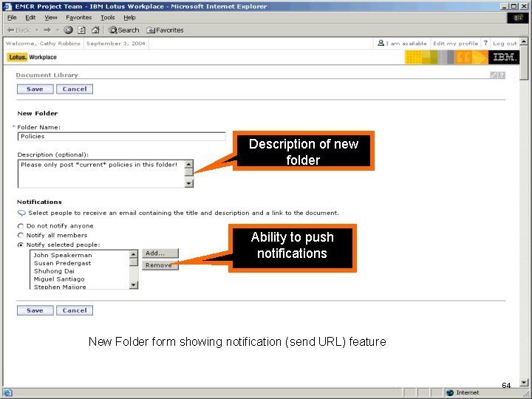This screenshot has width=532, height=399.
Task: Click description box scroll down arrow
Action: pyautogui.click(x=188, y=183)
